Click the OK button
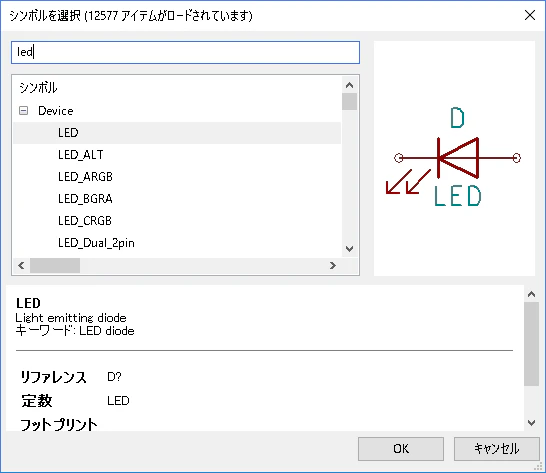 (x=401, y=449)
